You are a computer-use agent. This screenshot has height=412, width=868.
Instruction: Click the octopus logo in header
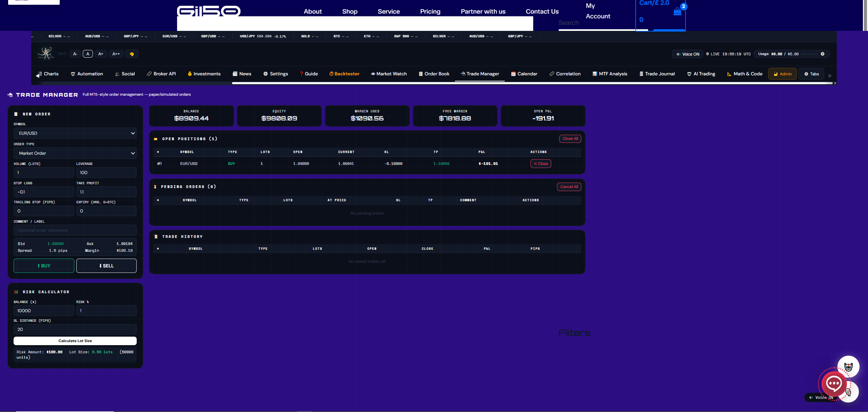click(x=45, y=53)
